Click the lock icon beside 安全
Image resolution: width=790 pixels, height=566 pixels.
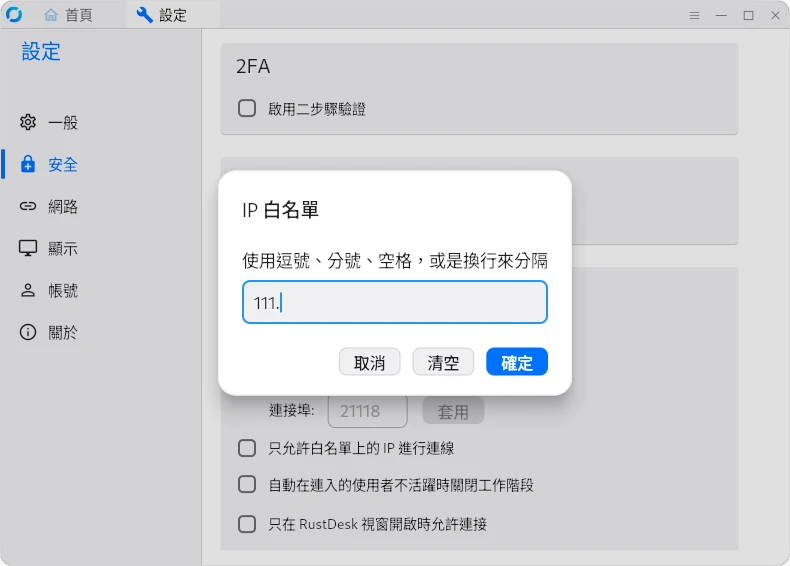click(28, 165)
